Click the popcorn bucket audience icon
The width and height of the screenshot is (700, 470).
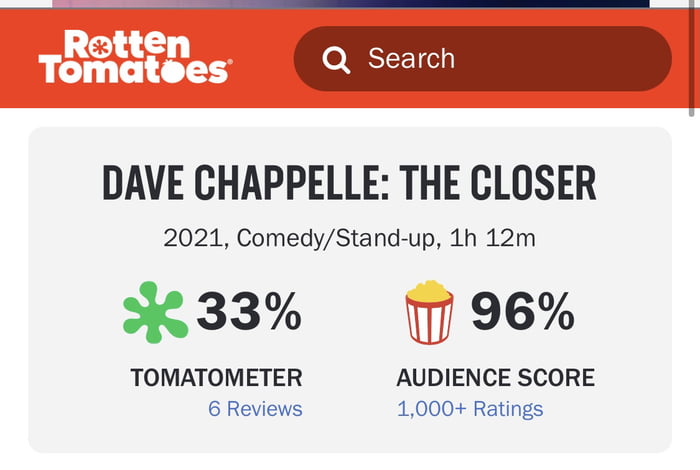pos(429,313)
